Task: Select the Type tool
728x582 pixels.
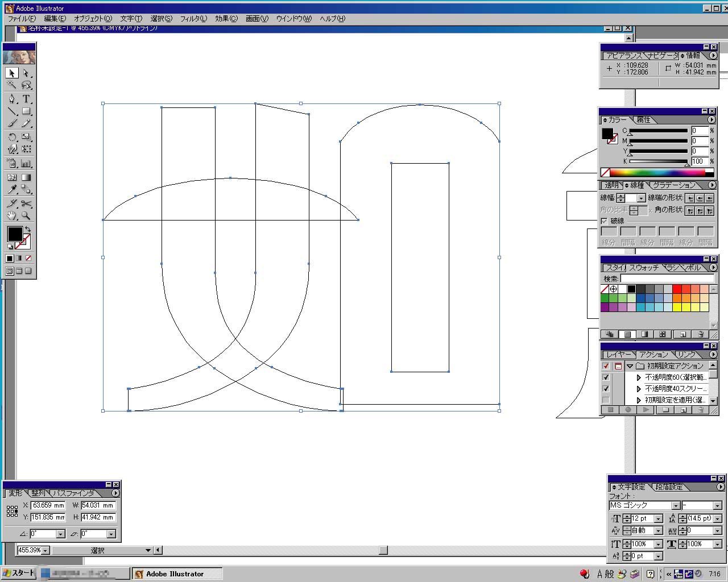Action: [x=26, y=99]
